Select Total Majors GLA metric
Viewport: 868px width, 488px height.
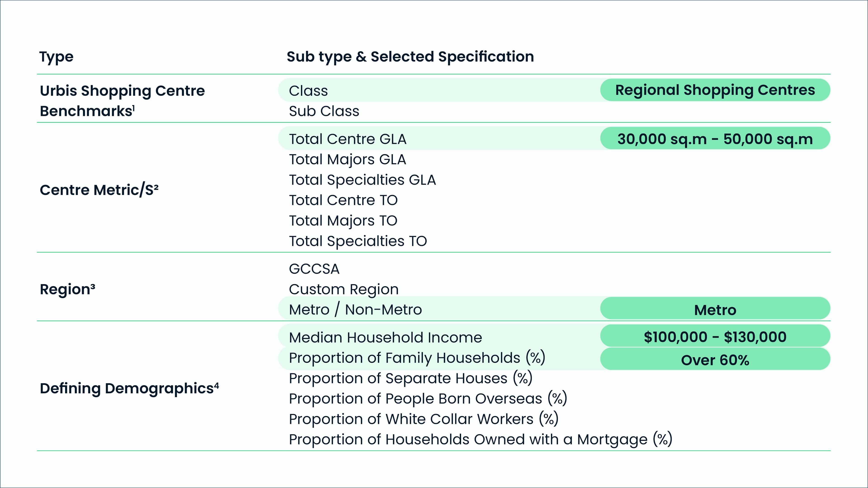click(347, 159)
